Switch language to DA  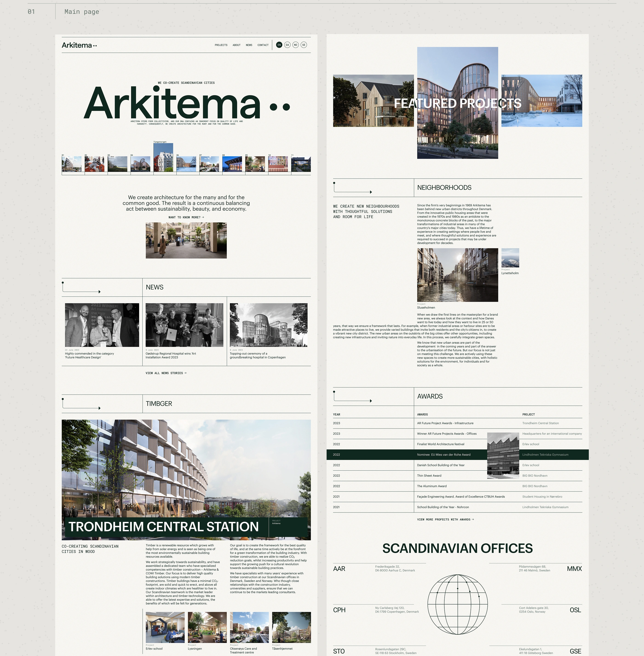click(287, 45)
